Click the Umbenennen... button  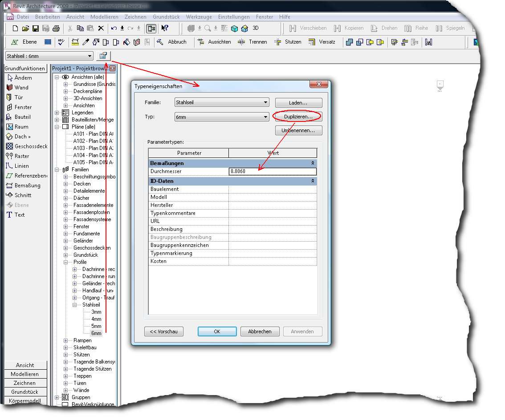[298, 130]
